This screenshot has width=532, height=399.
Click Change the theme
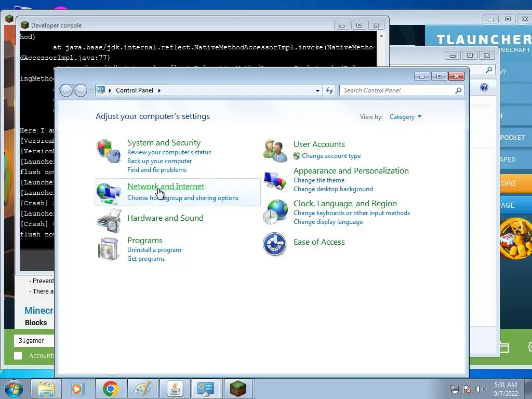pos(319,180)
